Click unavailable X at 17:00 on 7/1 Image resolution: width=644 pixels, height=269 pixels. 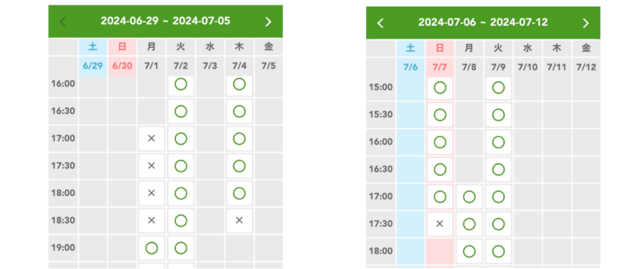pyautogui.click(x=151, y=139)
